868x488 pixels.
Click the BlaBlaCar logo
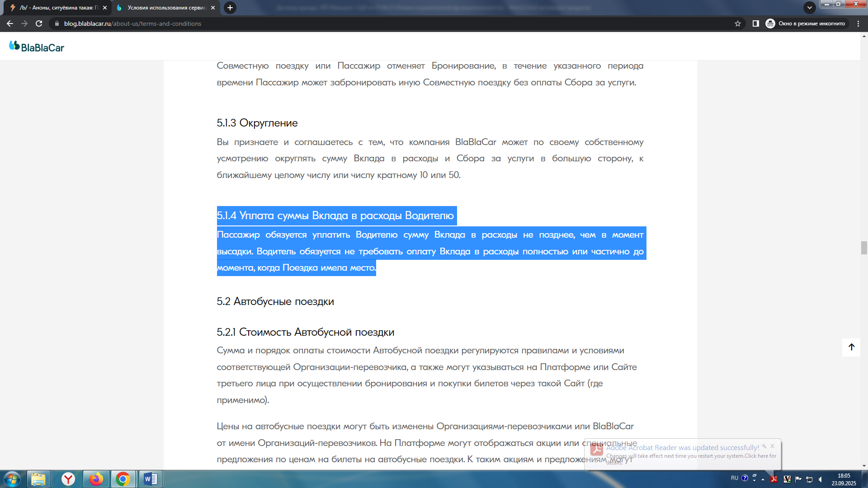(37, 47)
